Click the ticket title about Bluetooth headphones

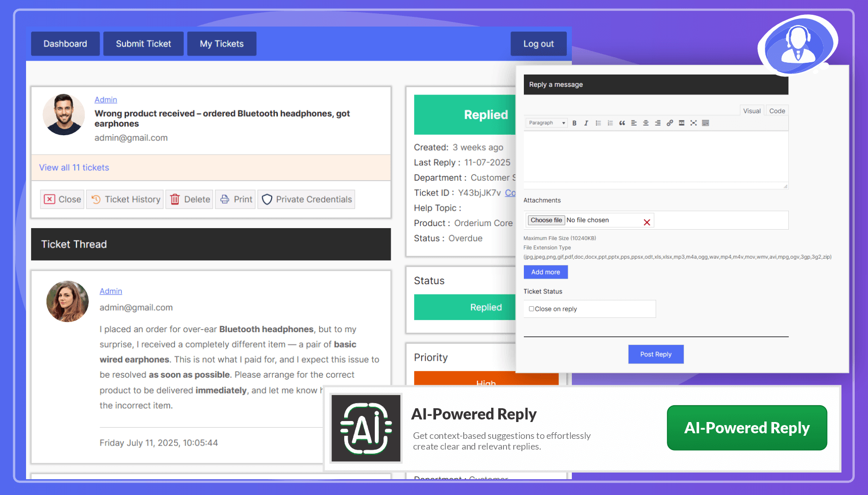point(222,118)
